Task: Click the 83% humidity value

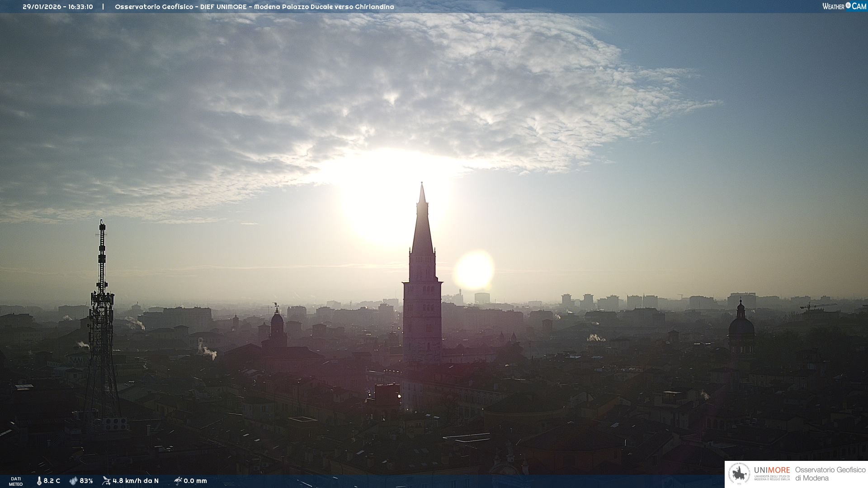Action: [86, 481]
